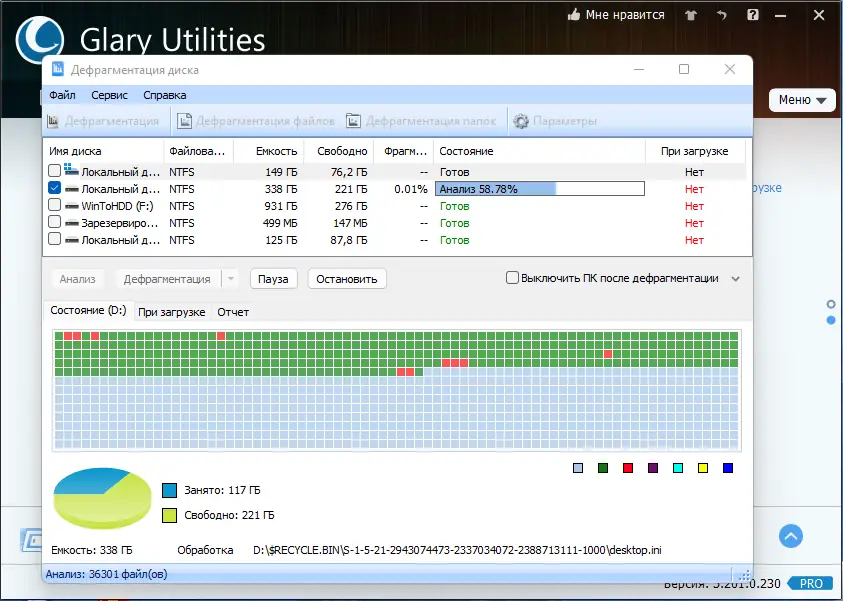
Task: Click the Параметры gear icon in toolbar
Action: [x=520, y=121]
